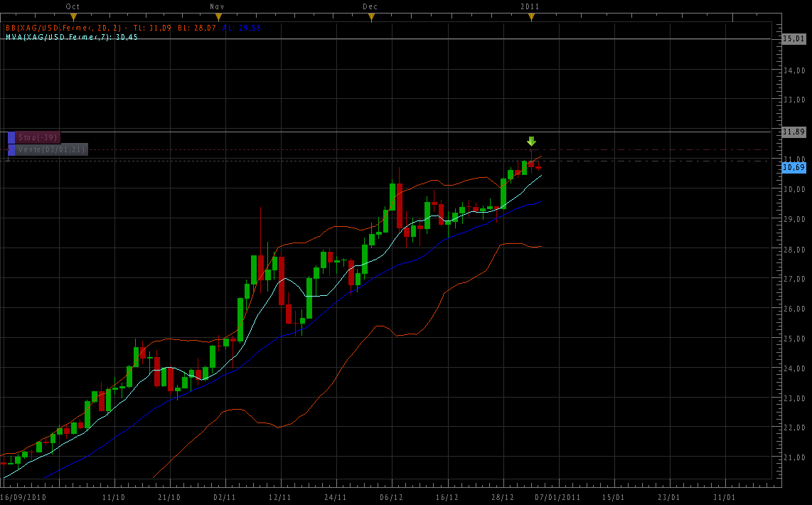Click the 07/01/2011 date axis label
This screenshot has height=505, width=812.
coord(557,497)
